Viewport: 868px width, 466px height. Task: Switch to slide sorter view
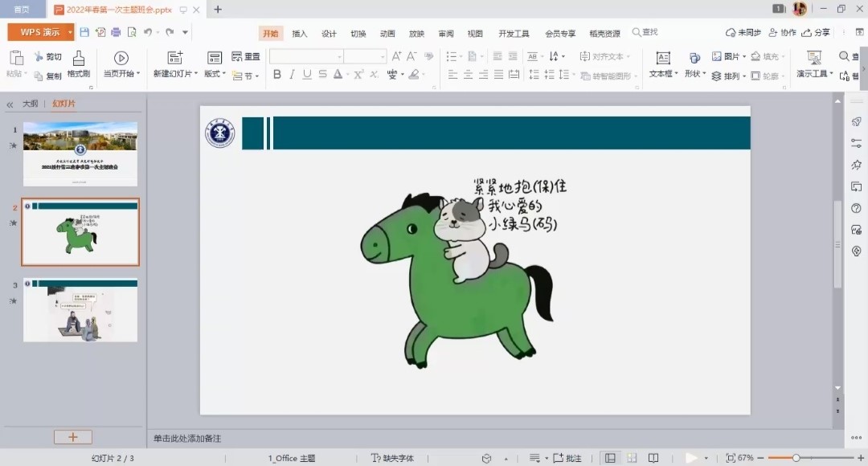coord(632,458)
